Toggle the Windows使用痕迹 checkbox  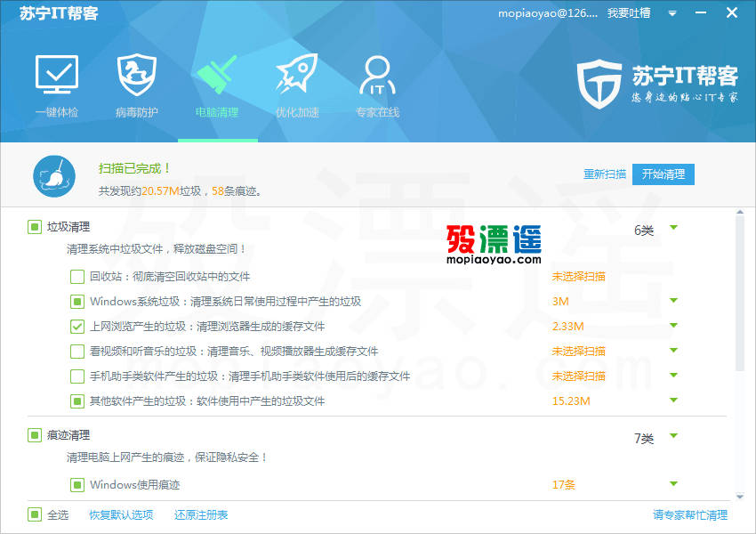pos(77,485)
